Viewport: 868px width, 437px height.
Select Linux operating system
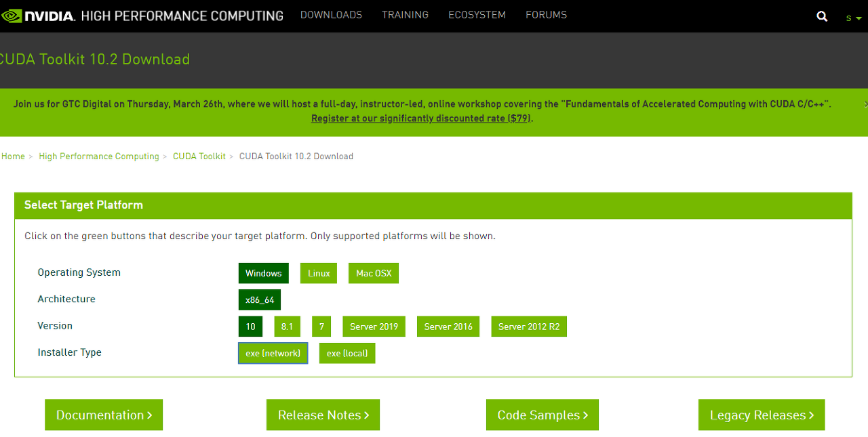tap(319, 273)
